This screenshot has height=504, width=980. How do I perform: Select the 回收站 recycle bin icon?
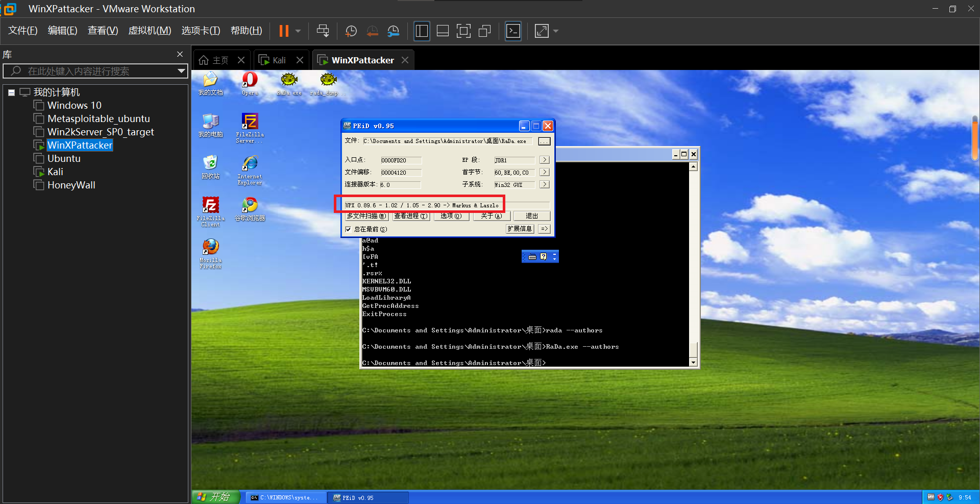(x=210, y=168)
